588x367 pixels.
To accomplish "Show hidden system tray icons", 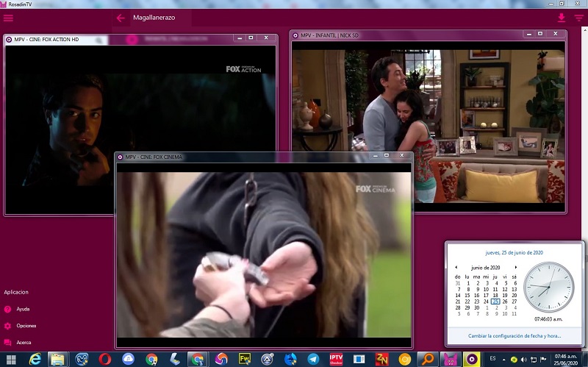I will coord(503,360).
